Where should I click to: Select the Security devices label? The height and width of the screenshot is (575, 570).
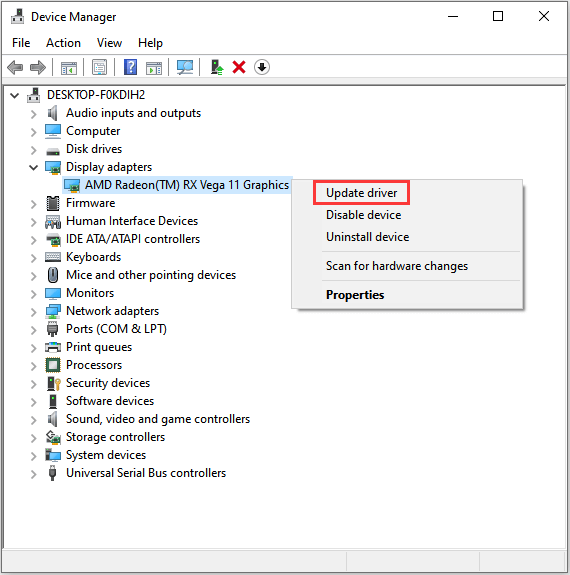[108, 383]
